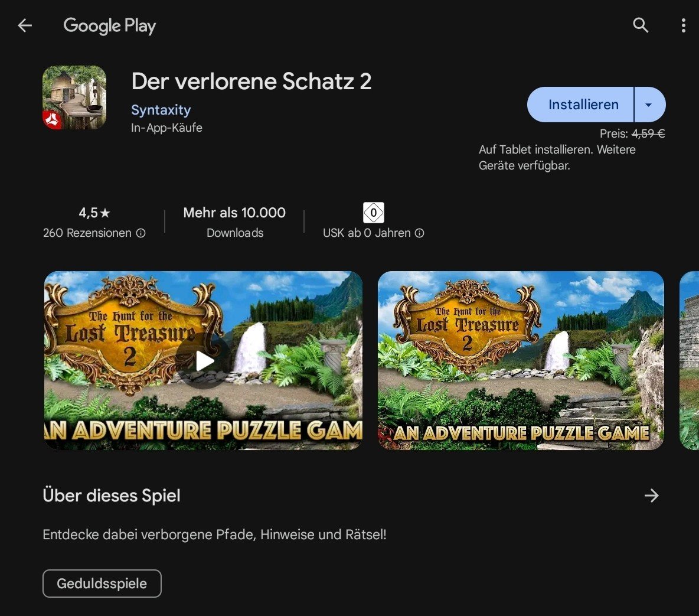Open the second Lost Treasure 2 screenshot

pyautogui.click(x=521, y=360)
